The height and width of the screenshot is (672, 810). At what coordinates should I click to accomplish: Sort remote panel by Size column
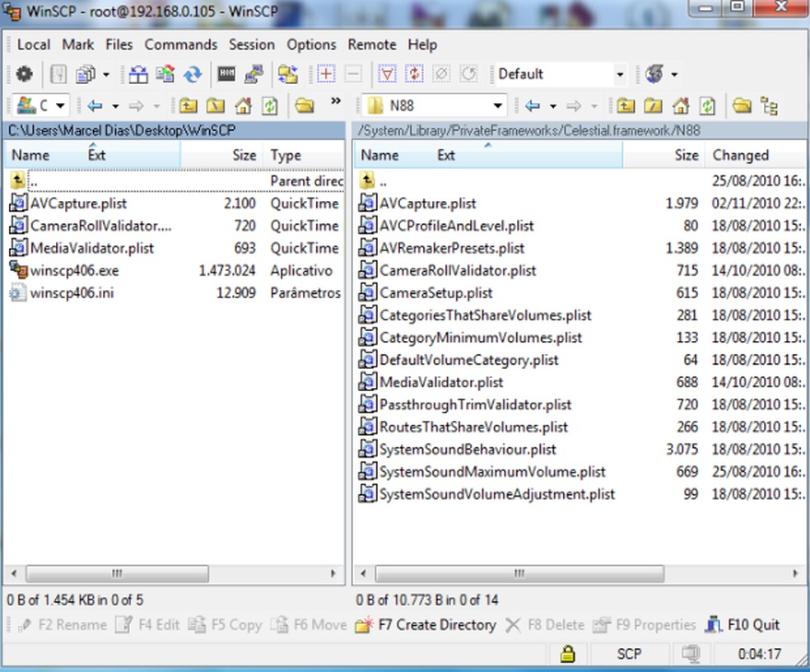(663, 155)
